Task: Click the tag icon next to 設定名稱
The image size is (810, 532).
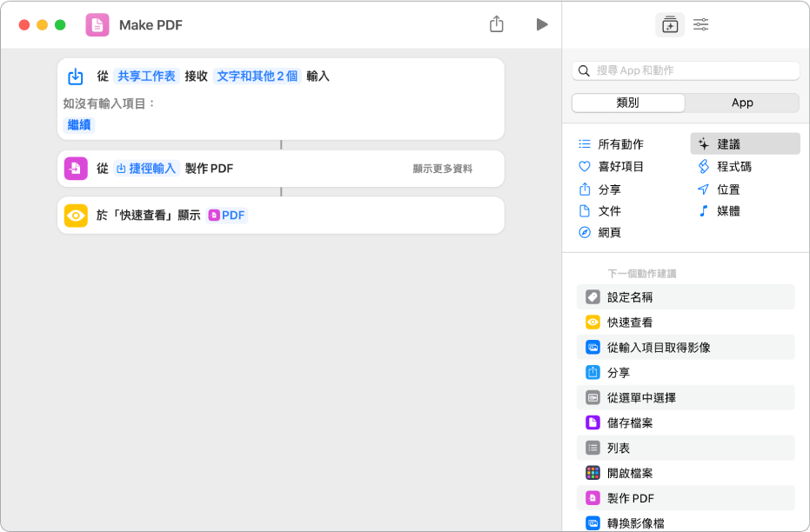Action: [x=592, y=297]
